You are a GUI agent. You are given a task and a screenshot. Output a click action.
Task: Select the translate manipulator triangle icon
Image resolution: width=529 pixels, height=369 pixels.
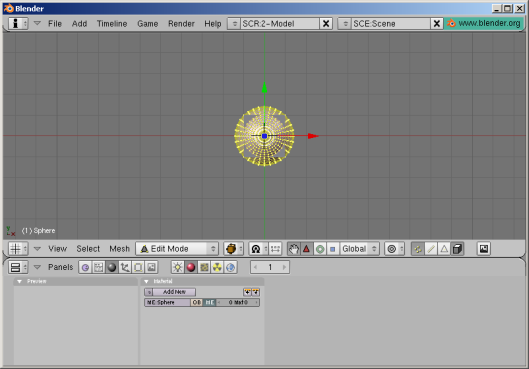306,249
